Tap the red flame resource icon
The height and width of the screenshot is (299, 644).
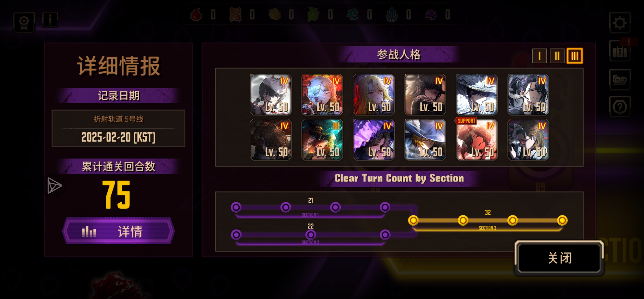(197, 14)
